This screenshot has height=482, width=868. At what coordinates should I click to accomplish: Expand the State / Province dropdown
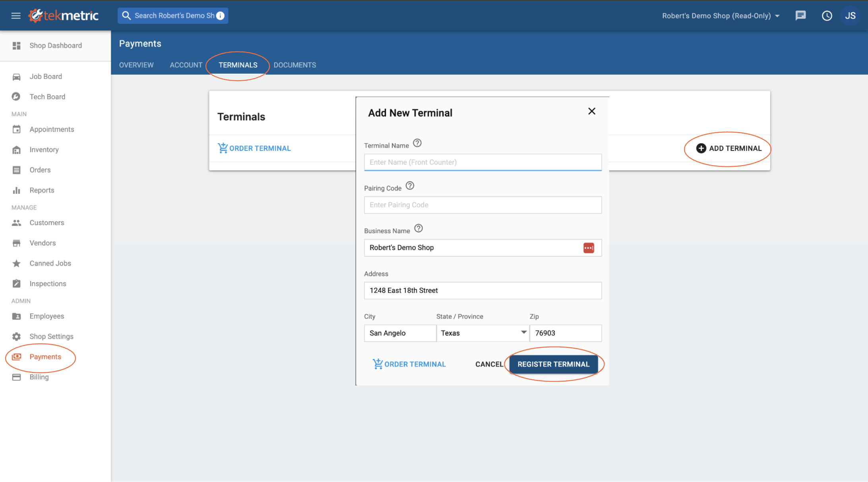point(523,332)
